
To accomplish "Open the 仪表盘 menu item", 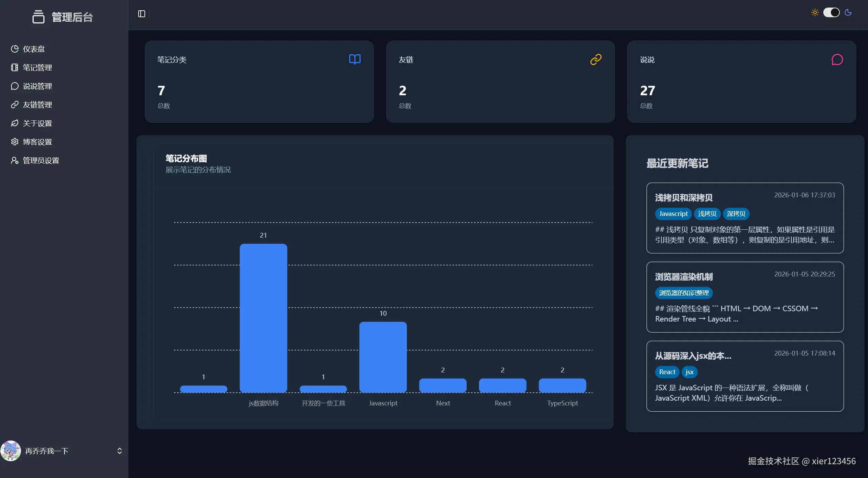I will click(34, 49).
